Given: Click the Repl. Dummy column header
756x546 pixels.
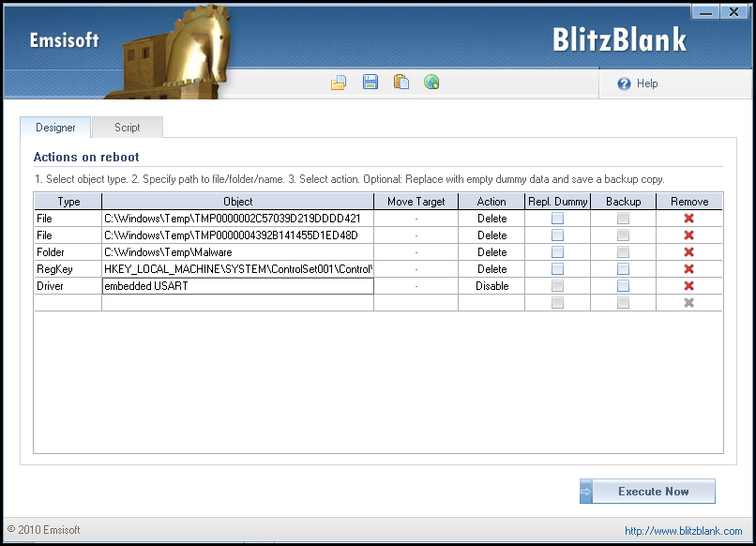Looking at the screenshot, I should [x=557, y=201].
